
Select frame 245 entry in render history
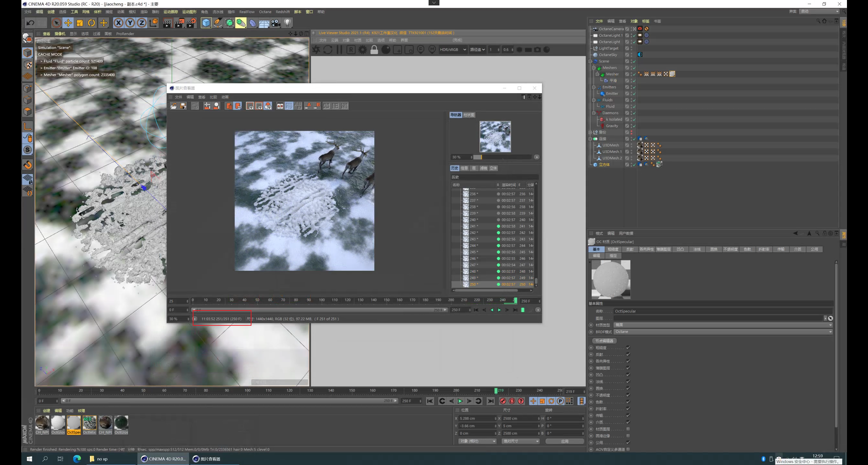(474, 252)
